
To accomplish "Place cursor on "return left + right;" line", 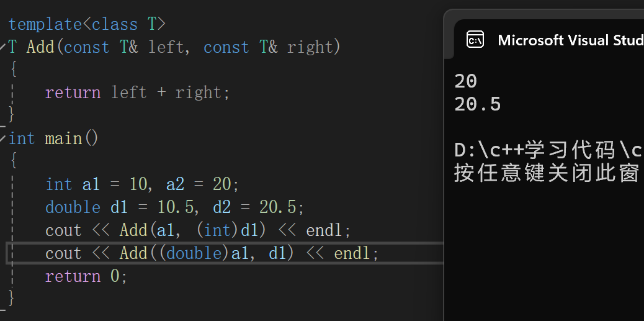I will (137, 93).
